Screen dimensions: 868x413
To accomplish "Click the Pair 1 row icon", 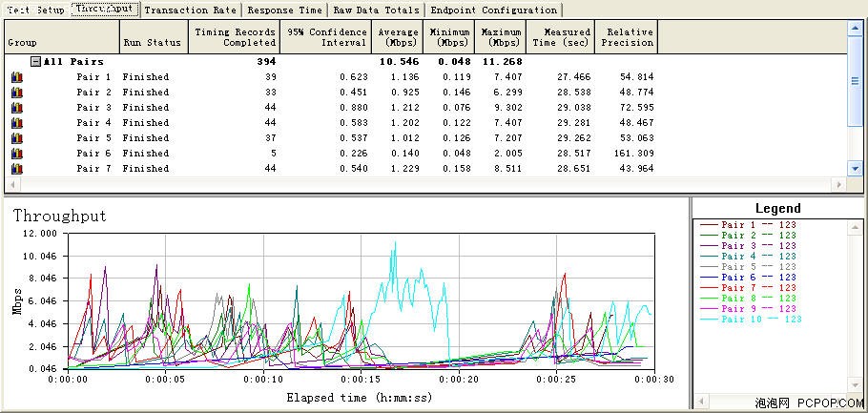I will pos(16,77).
